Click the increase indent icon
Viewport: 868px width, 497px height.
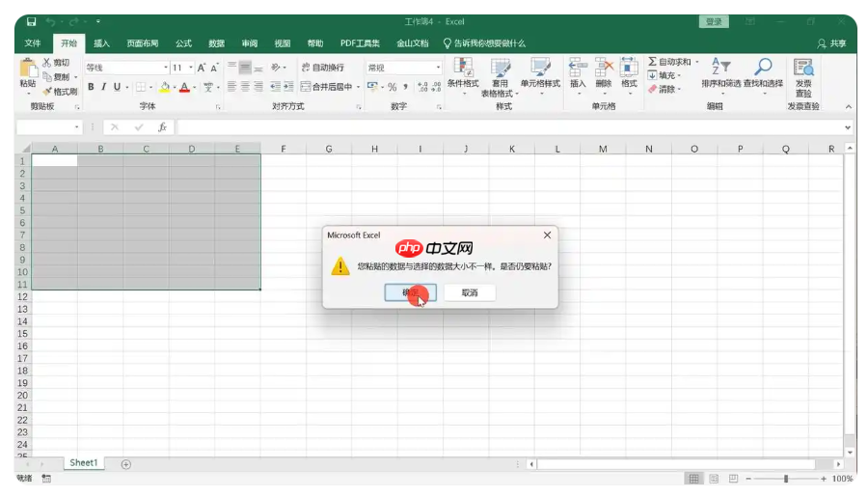pyautogui.click(x=288, y=87)
